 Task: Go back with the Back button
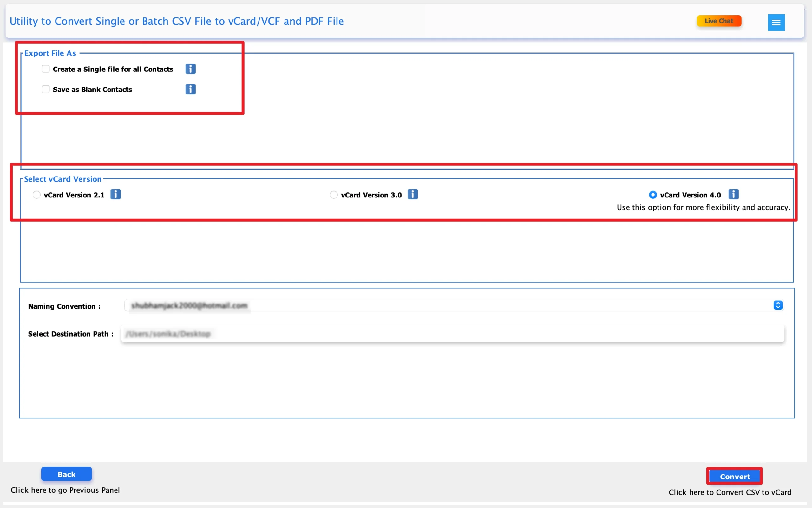[x=66, y=474]
